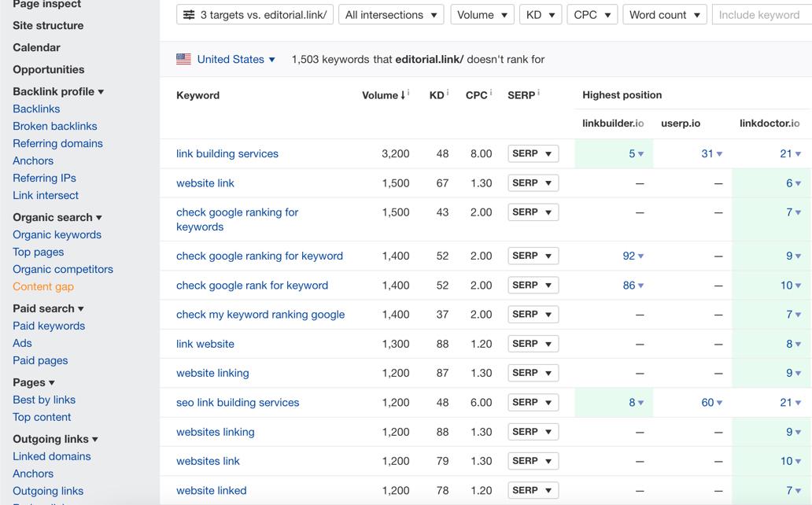Open keyword link building services
The height and width of the screenshot is (505, 812).
click(x=227, y=154)
